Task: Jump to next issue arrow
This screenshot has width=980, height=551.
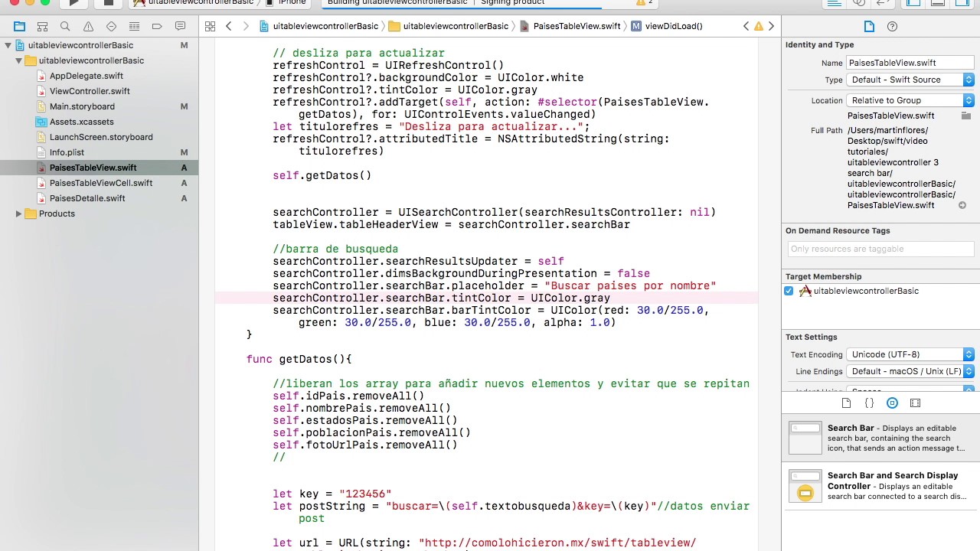Action: (771, 26)
